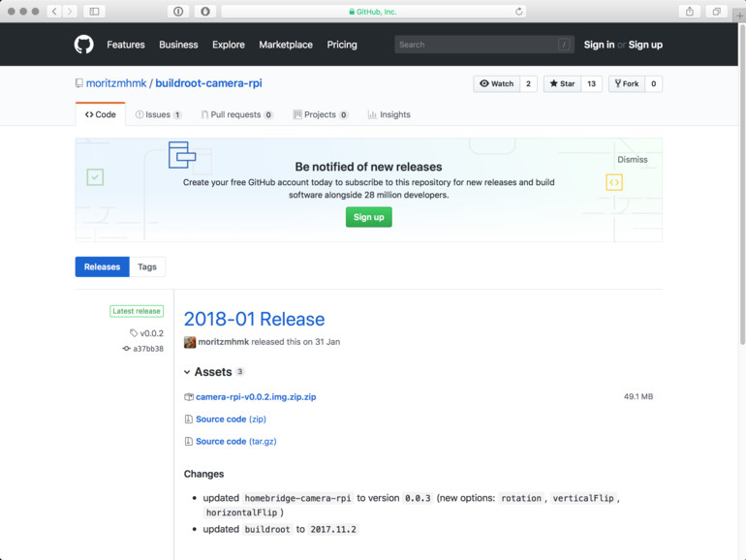Click the package icon for camera-rpi zip

[x=188, y=397]
